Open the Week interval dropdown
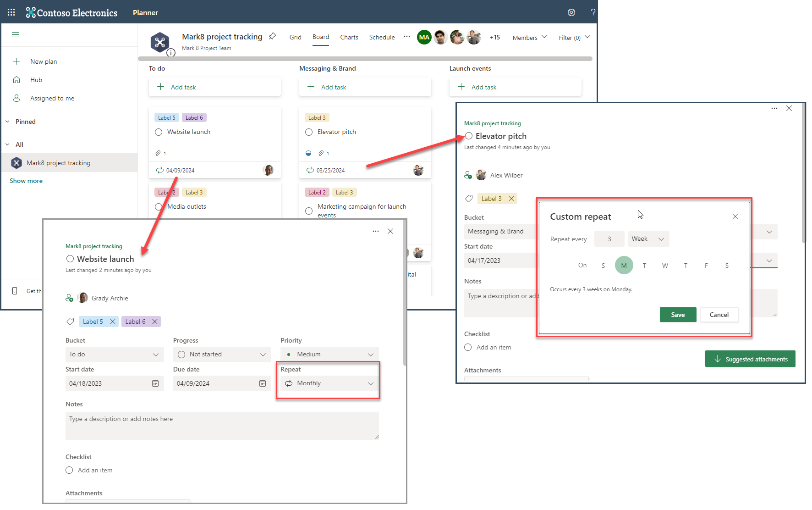Viewport: 812px width, 510px height. [648, 239]
